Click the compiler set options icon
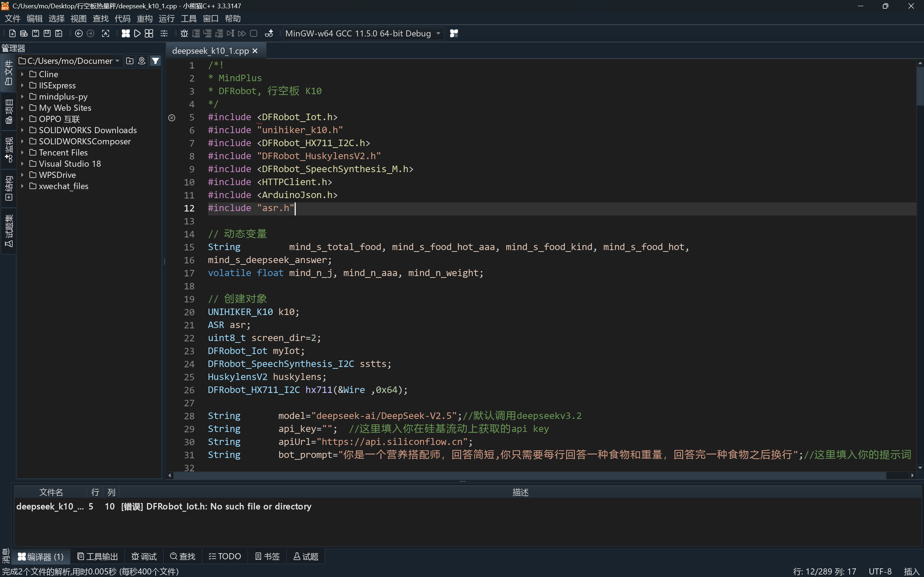 454,34
